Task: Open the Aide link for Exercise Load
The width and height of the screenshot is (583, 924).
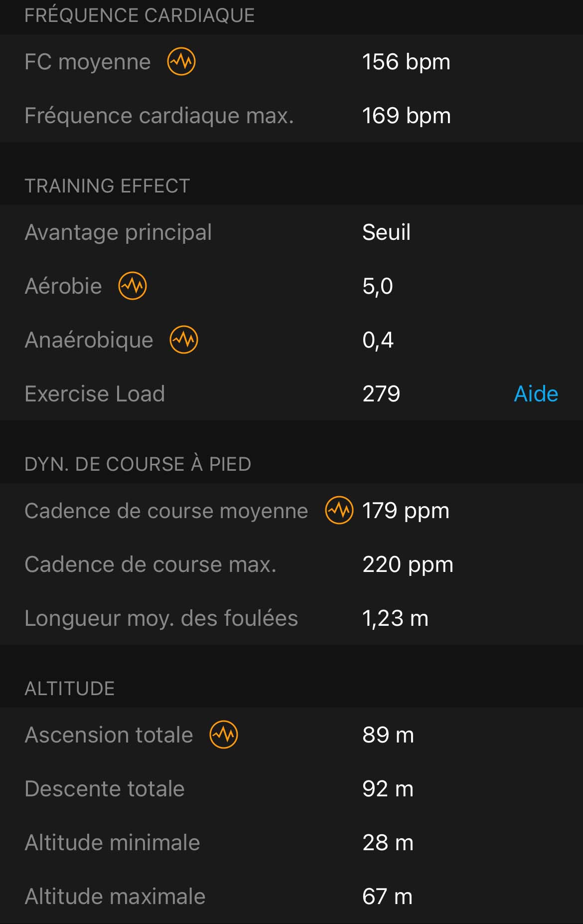Action: tap(536, 393)
